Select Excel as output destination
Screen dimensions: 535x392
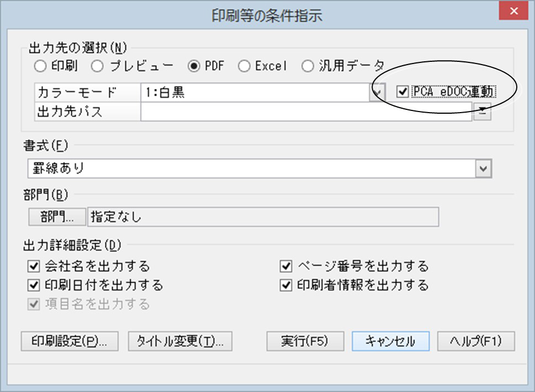tap(244, 66)
